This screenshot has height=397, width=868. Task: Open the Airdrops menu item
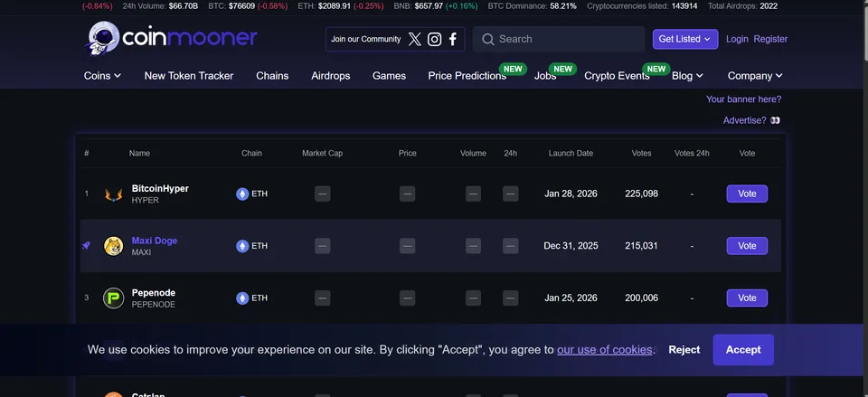[331, 76]
